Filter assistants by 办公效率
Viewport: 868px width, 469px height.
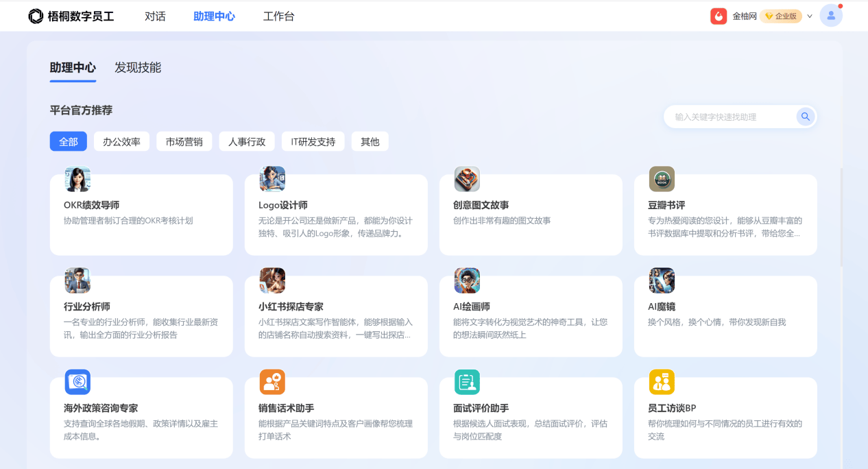(121, 142)
